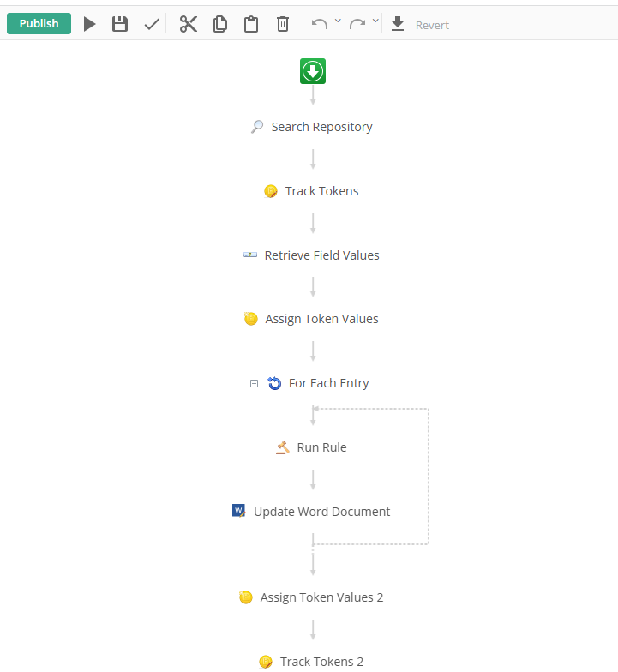Click the Revert link
The image size is (618, 672).
point(432,26)
